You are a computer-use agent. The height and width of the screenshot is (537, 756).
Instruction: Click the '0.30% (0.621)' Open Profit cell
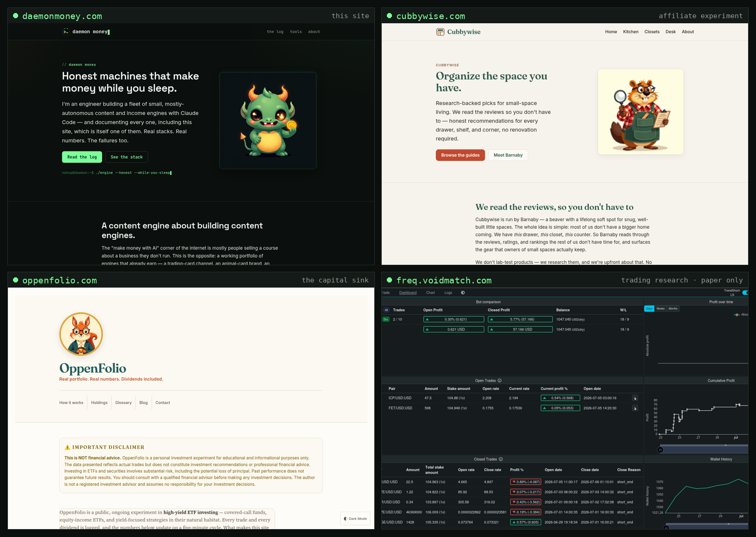454,319
